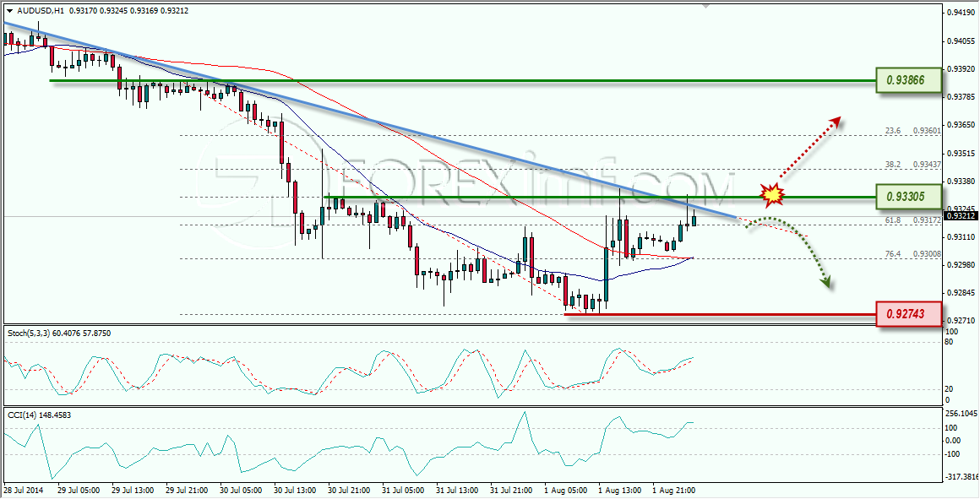Select the red support line at 0.92743
980x499 pixels.
coord(720,314)
